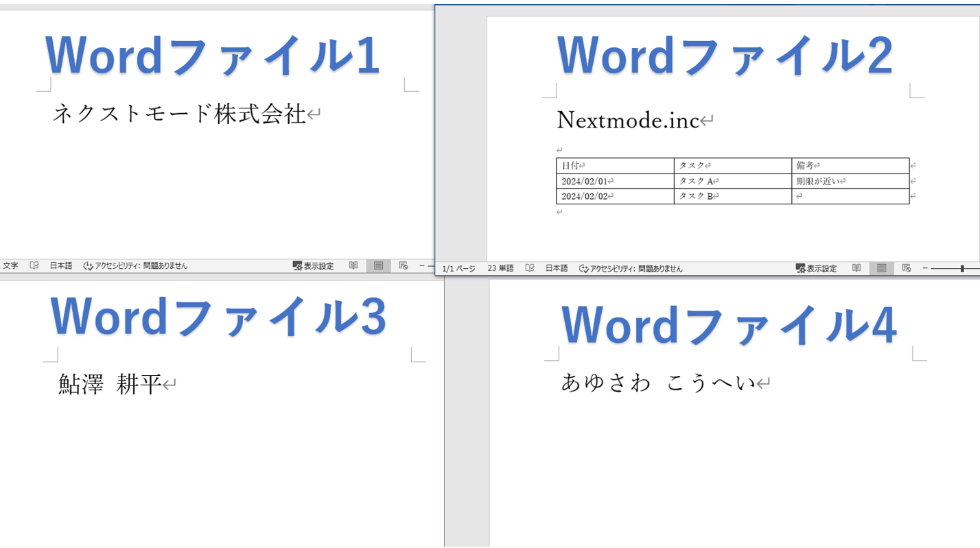Run accessibility checker from Wordファイル2 status bar

point(631,268)
